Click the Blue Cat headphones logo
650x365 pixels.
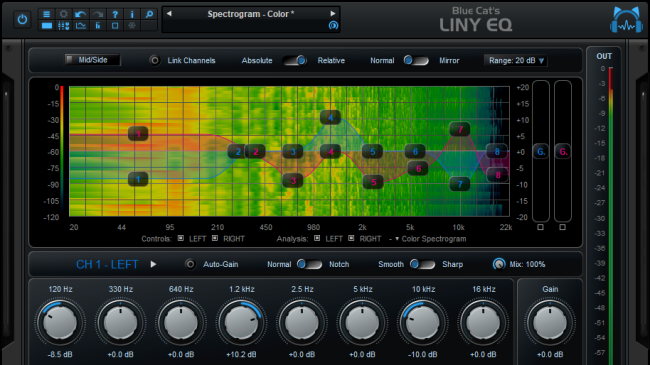626,20
